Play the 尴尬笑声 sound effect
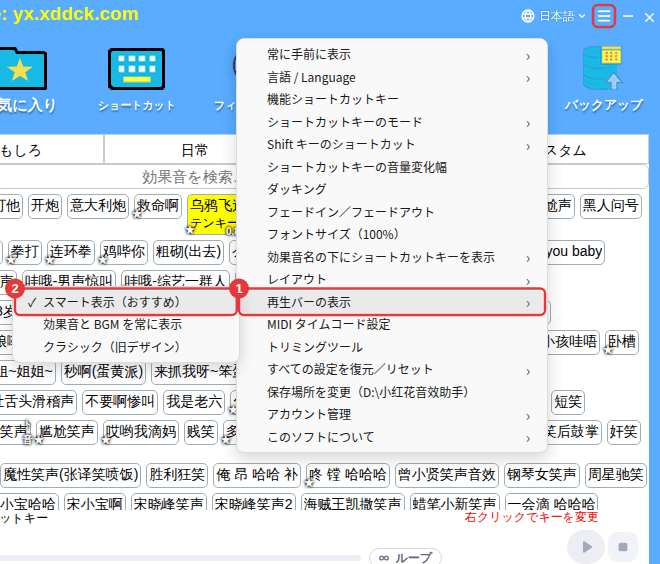The width and height of the screenshot is (660, 564). 67,432
